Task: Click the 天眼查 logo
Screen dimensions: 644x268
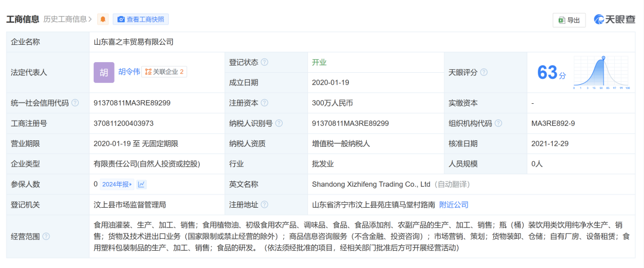Action: [x=614, y=19]
